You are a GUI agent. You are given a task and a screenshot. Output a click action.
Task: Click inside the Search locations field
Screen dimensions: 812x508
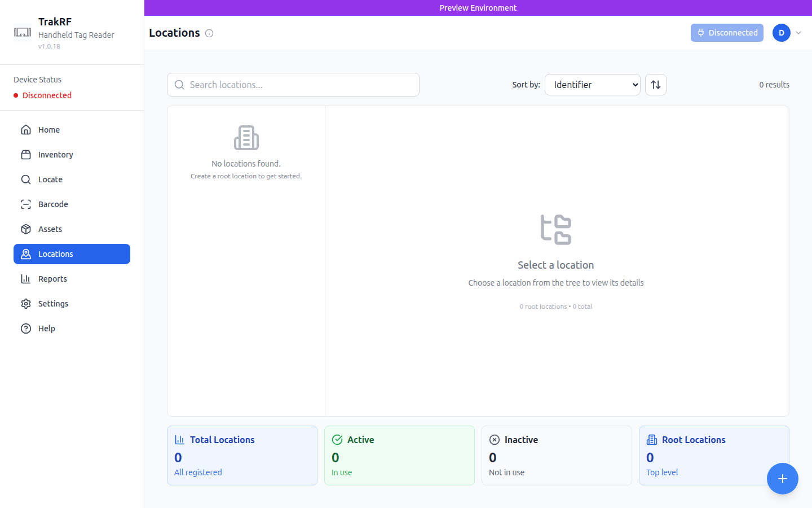[x=293, y=84]
